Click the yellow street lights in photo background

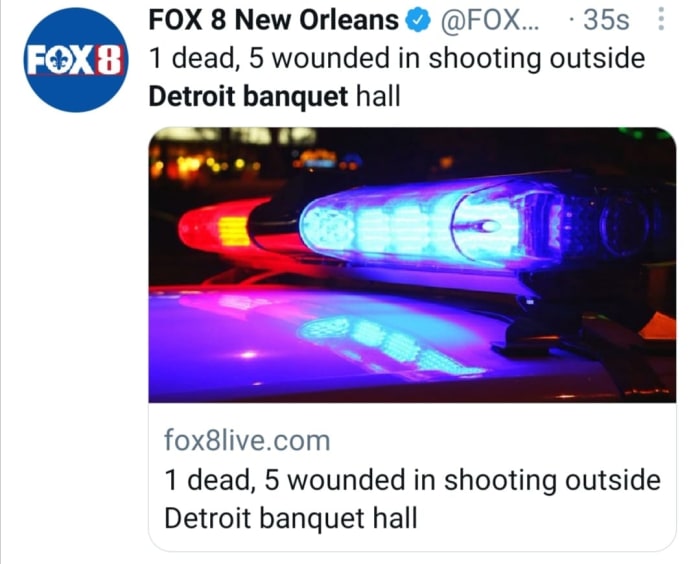[203, 165]
